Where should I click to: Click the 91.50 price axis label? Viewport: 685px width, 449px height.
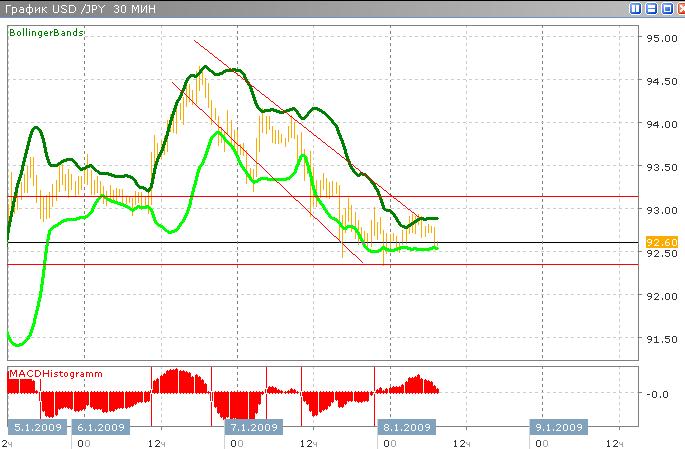pos(660,339)
